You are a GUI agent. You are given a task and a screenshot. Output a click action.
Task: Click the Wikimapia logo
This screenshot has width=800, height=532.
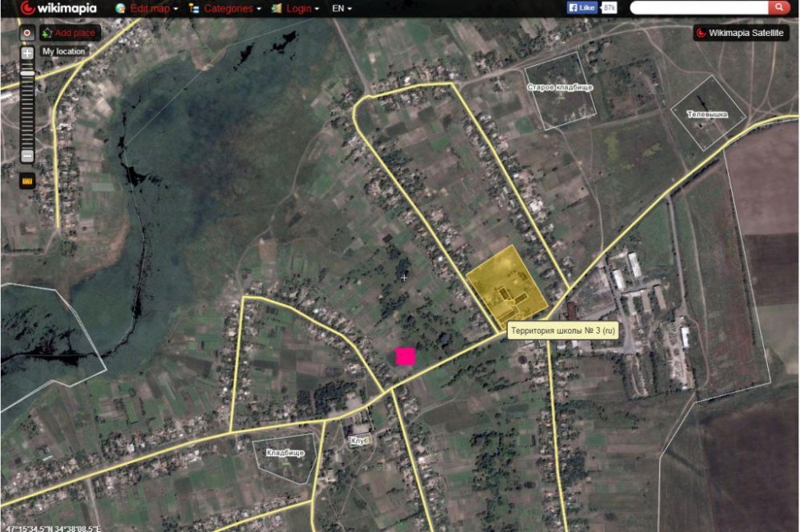tap(58, 9)
